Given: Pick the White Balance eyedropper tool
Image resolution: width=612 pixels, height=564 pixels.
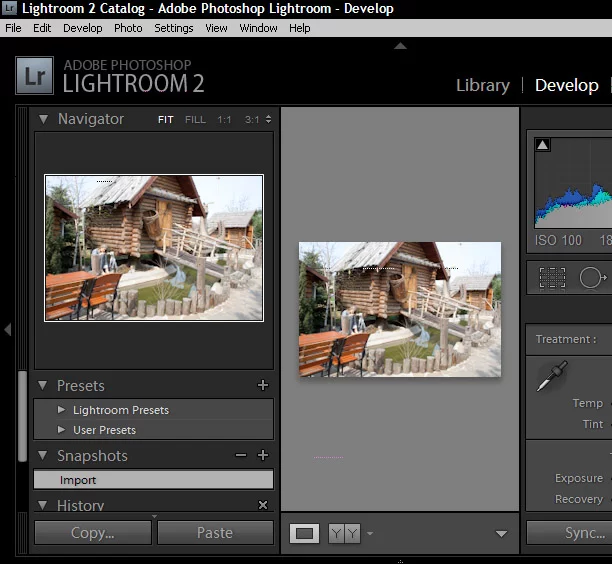Looking at the screenshot, I should [551, 376].
